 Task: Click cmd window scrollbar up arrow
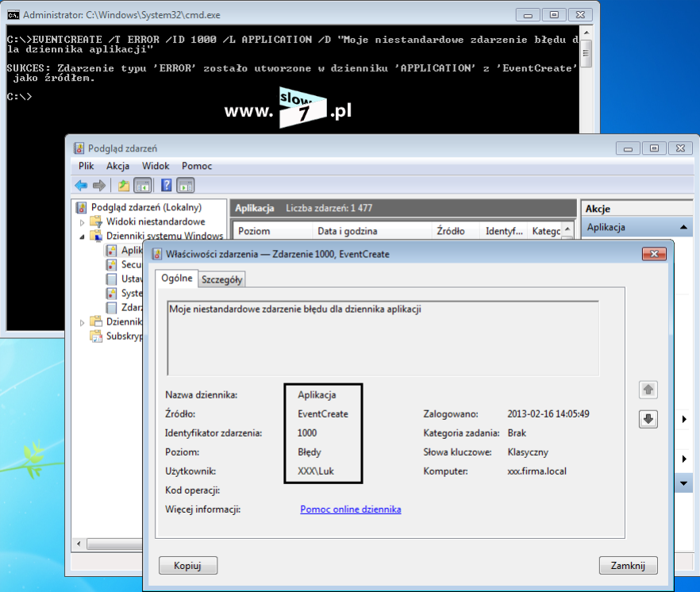(x=587, y=33)
